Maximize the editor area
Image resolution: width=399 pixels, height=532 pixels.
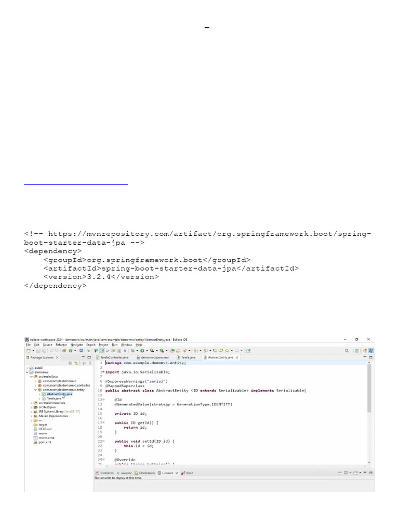[371, 357]
